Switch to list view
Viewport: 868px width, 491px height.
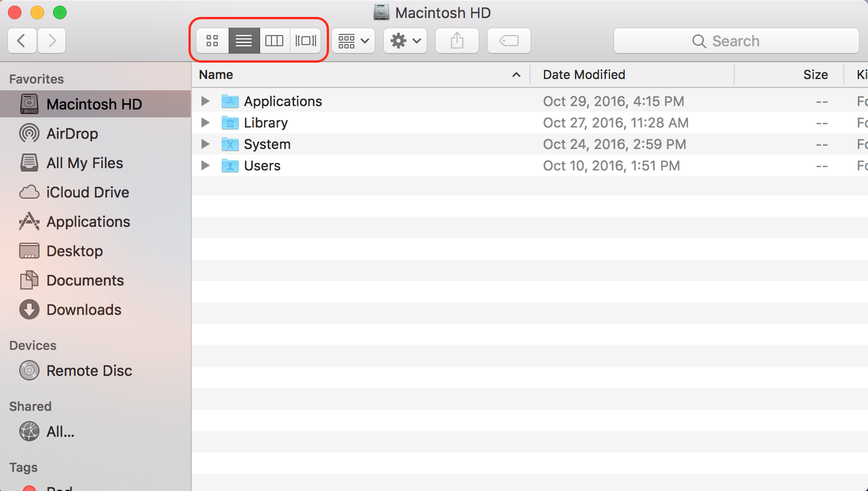tap(244, 41)
